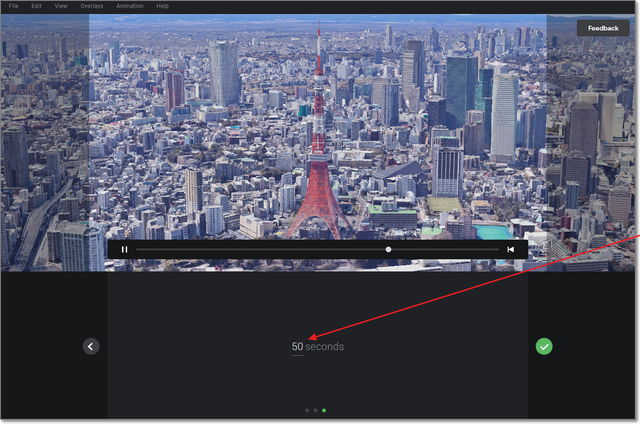Open the View menu
This screenshot has width=640, height=424.
pyautogui.click(x=61, y=6)
